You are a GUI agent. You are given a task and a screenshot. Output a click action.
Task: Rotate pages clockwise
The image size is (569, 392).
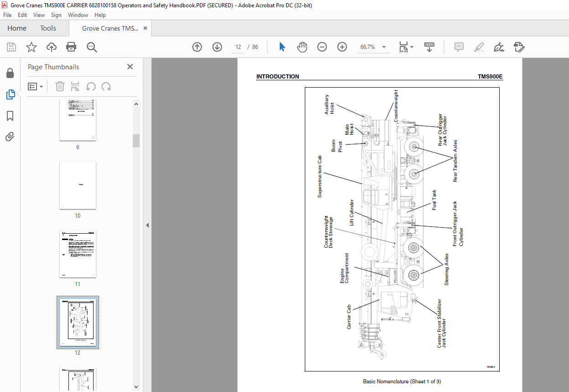pos(106,86)
